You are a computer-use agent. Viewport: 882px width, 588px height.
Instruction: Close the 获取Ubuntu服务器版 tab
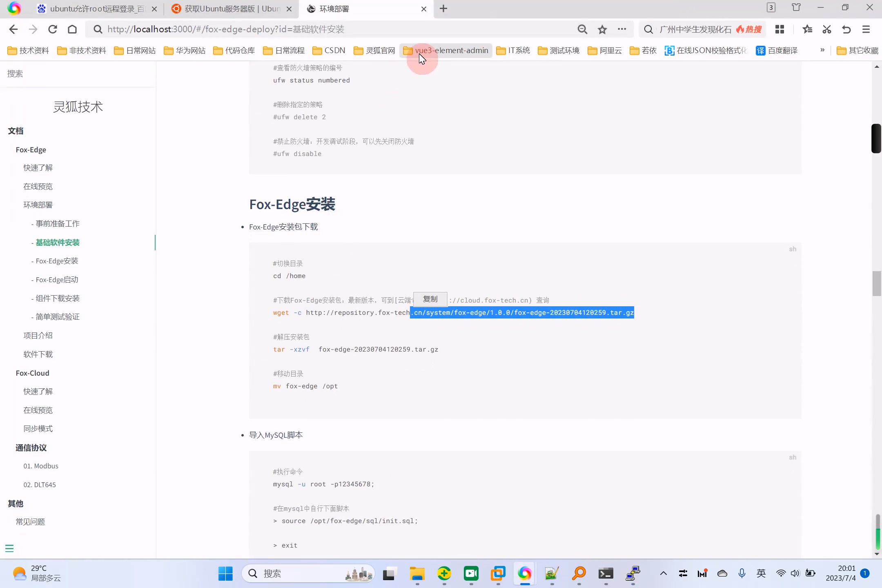(289, 9)
